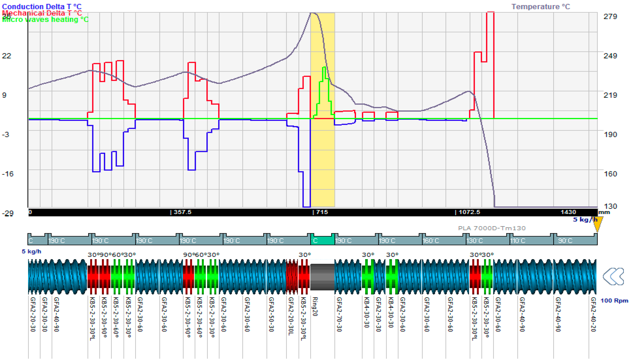The width and height of the screenshot is (630, 364).
Task: Select the red GFA2-20-30L reverse screw element
Action: coord(292,277)
